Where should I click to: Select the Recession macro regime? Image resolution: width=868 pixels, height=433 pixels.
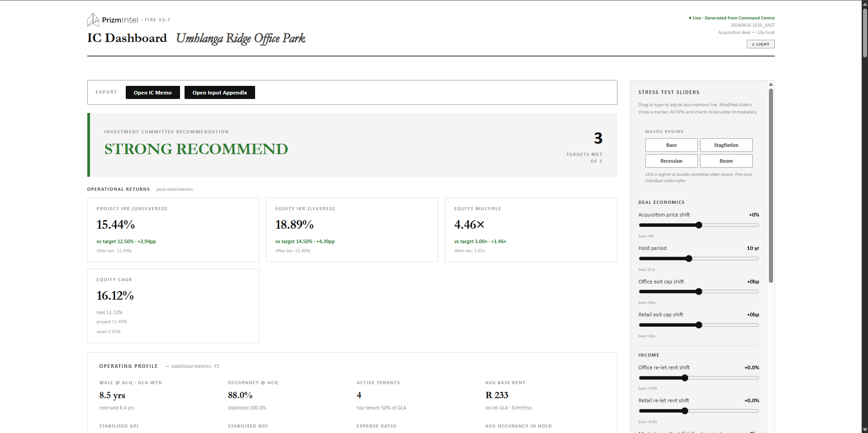click(x=671, y=161)
